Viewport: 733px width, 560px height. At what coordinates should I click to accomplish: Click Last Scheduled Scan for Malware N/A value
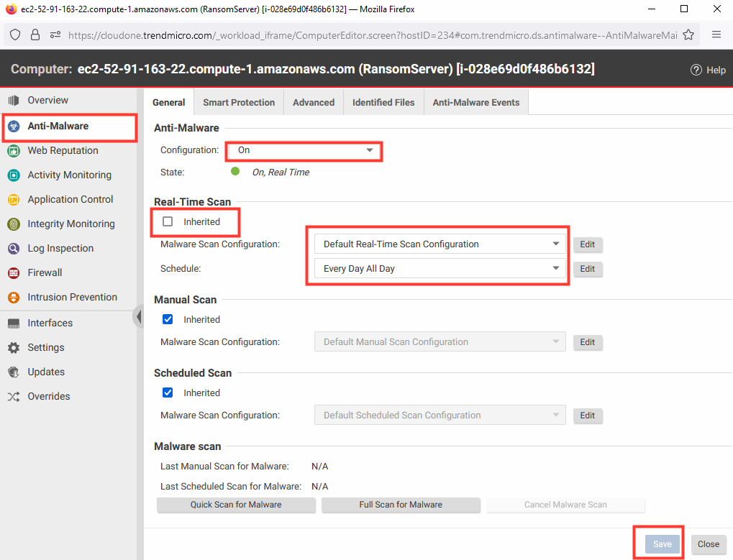(x=320, y=487)
